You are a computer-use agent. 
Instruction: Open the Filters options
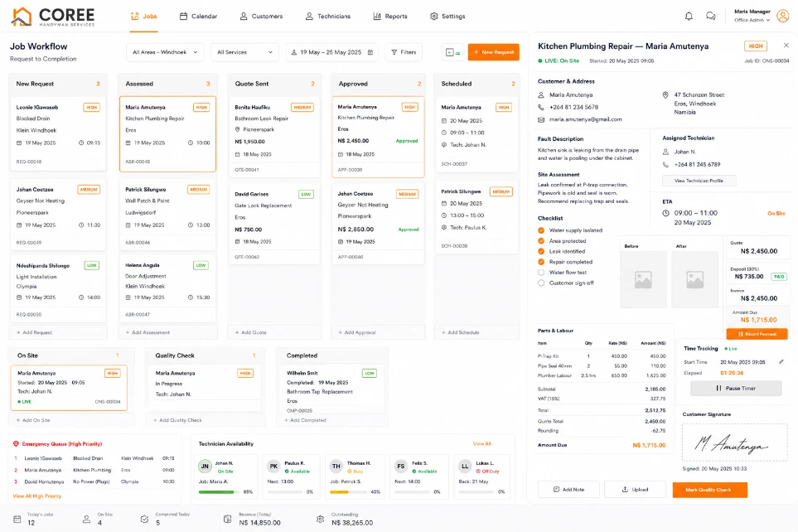coord(404,52)
